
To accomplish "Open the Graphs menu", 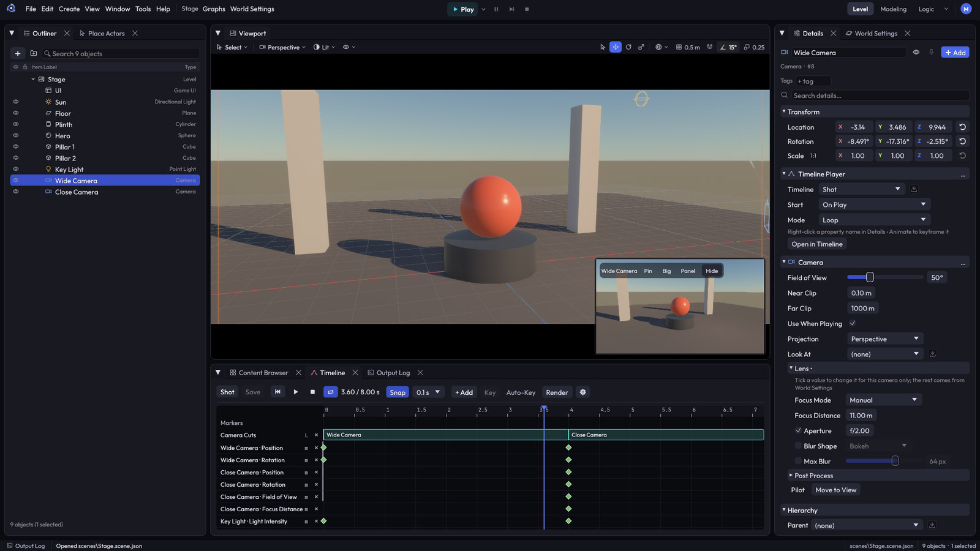I will [214, 9].
